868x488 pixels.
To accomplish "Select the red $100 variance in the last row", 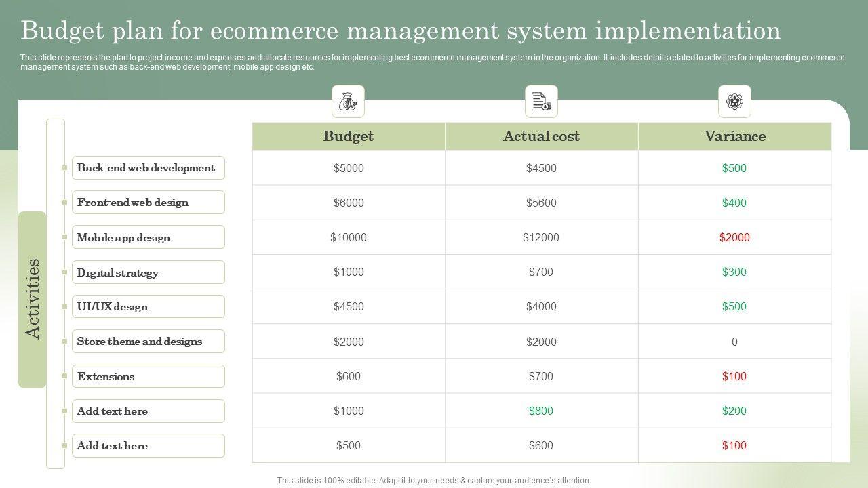I will pyautogui.click(x=734, y=445).
